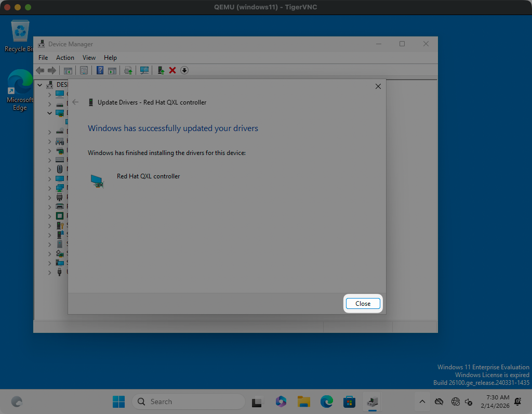Click the X to dismiss the Update Drivers dialog
This screenshot has height=414, width=532.
point(378,86)
